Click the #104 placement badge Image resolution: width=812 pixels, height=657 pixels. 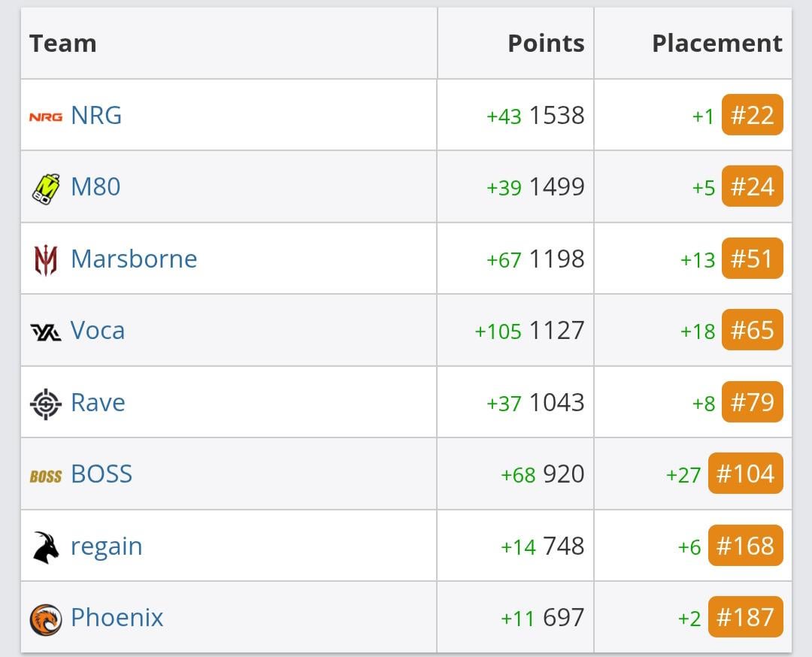coord(745,474)
